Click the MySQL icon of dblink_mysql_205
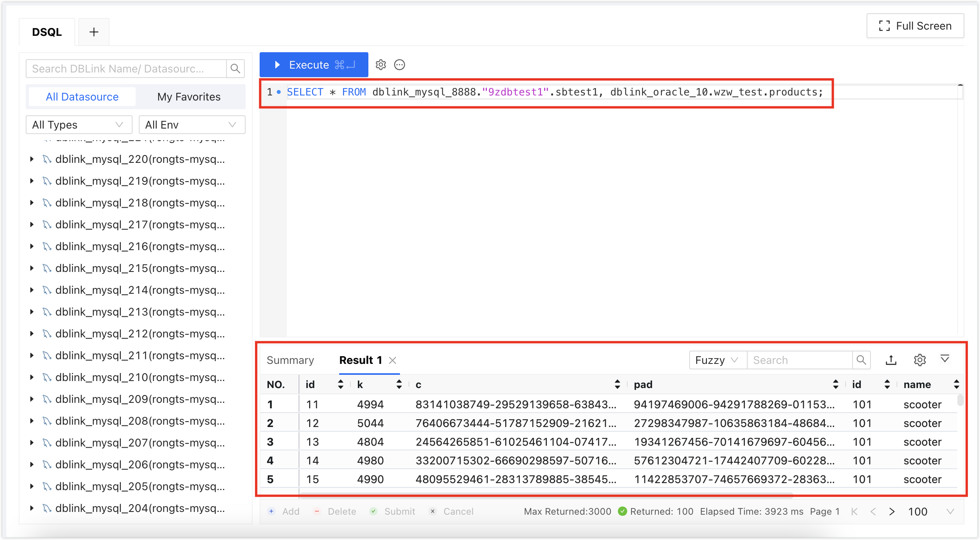The height and width of the screenshot is (540, 980). coord(47,486)
